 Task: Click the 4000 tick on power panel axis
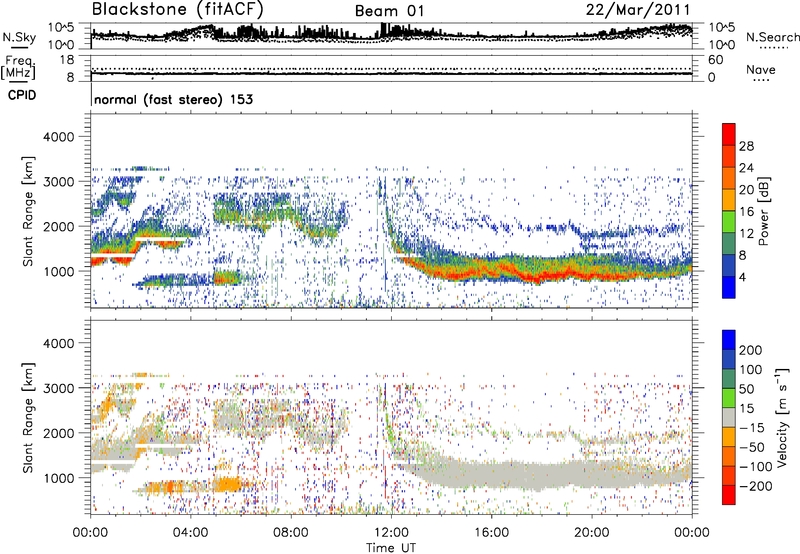pos(59,137)
